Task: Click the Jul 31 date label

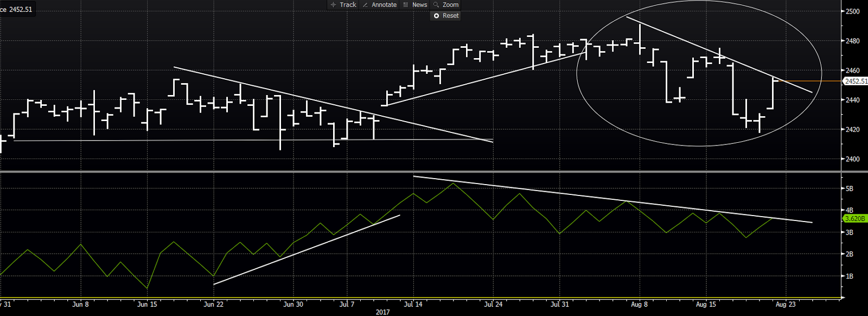Action: [x=559, y=304]
